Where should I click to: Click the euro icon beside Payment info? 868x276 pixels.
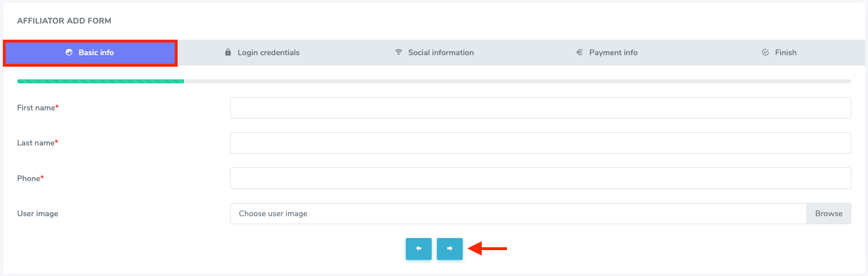click(579, 52)
